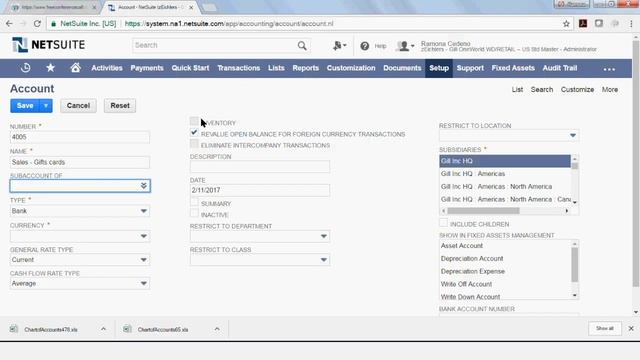Click the Save button
Viewport: 640px width, 360px height.
[25, 106]
